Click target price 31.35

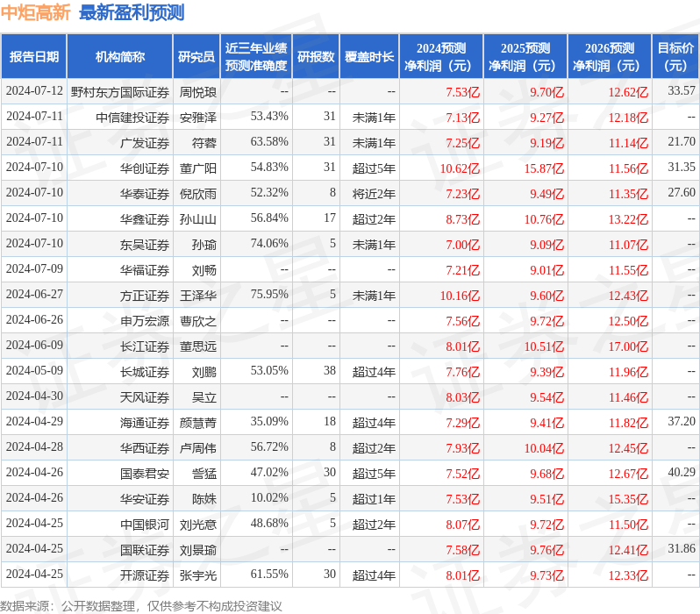(682, 168)
